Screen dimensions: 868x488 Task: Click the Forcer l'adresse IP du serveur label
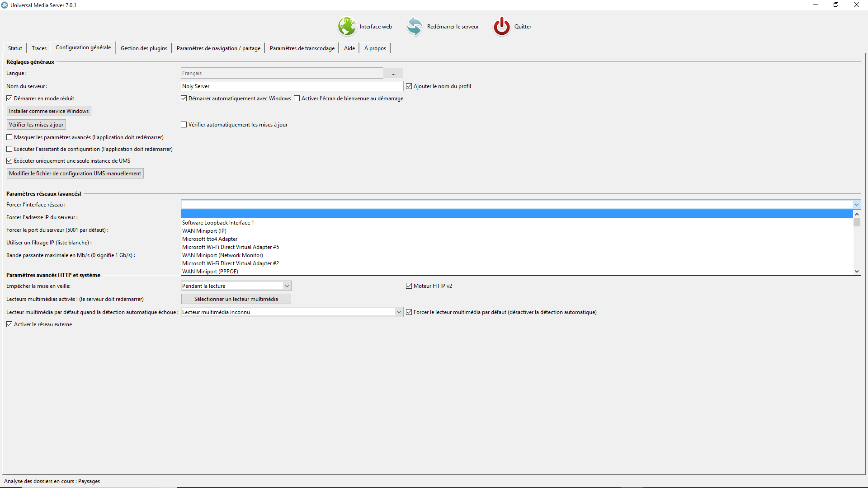coord(42,217)
